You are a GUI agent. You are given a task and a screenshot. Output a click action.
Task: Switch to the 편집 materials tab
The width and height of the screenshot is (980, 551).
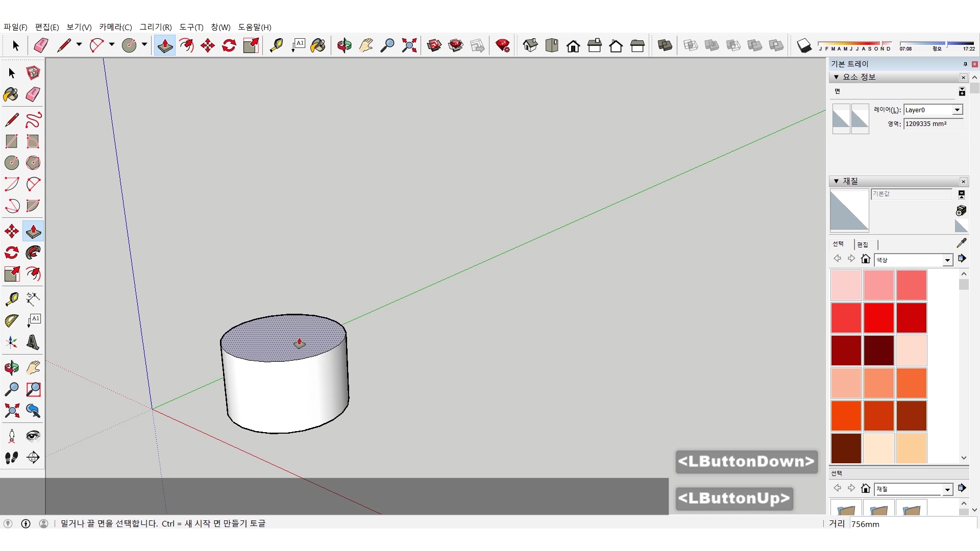[x=863, y=244]
